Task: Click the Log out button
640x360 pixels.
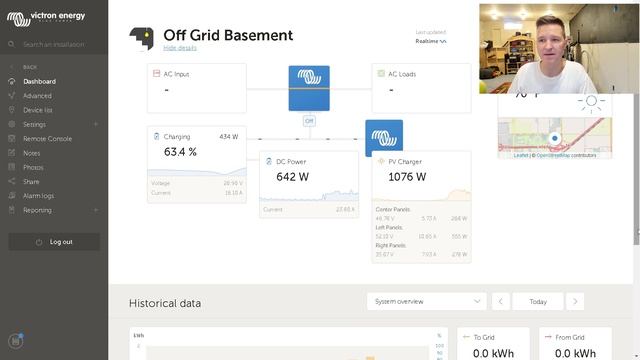Action: point(54,242)
